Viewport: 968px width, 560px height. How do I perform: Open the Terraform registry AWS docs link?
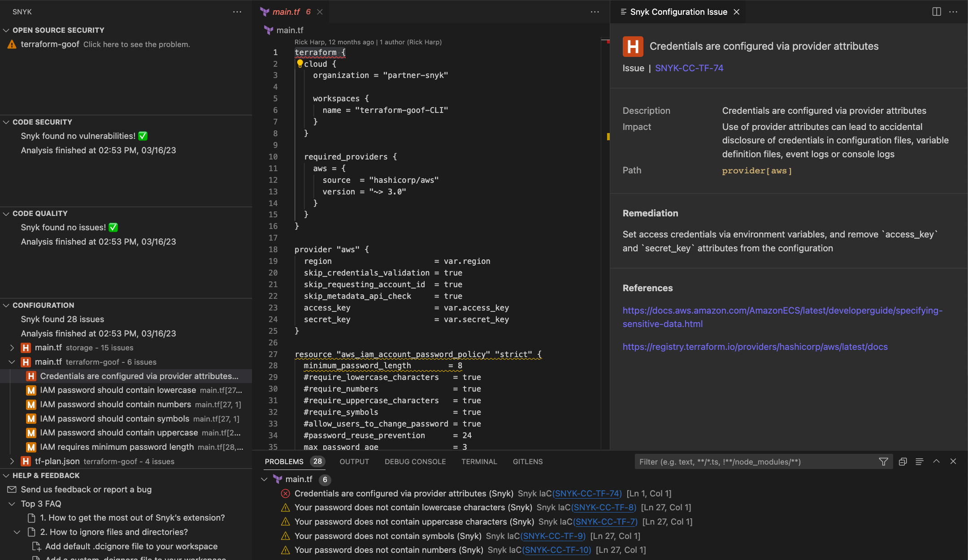[x=755, y=347]
